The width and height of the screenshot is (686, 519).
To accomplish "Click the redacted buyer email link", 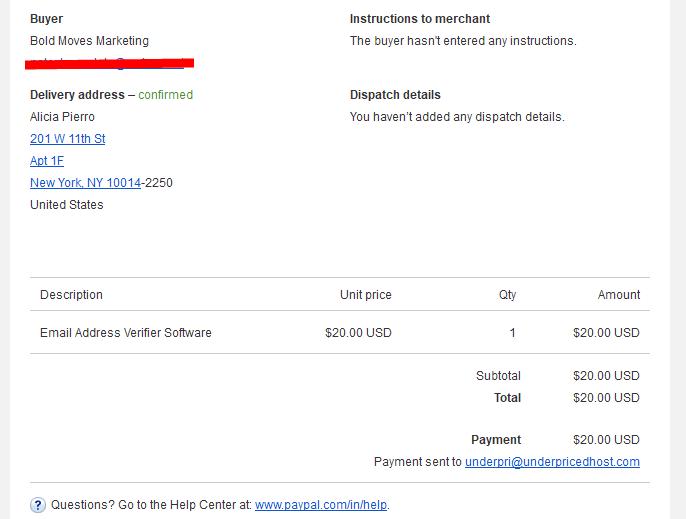I will point(109,63).
